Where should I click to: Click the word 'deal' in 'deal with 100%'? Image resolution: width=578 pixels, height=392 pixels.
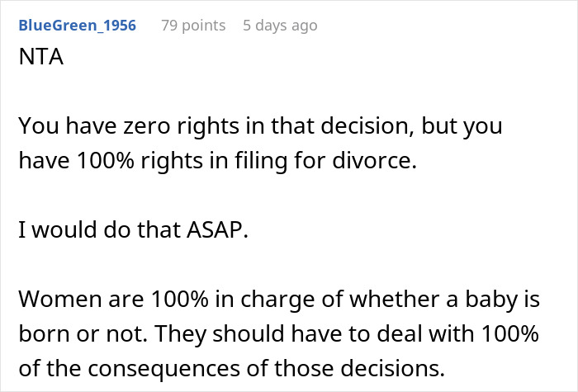(x=399, y=333)
